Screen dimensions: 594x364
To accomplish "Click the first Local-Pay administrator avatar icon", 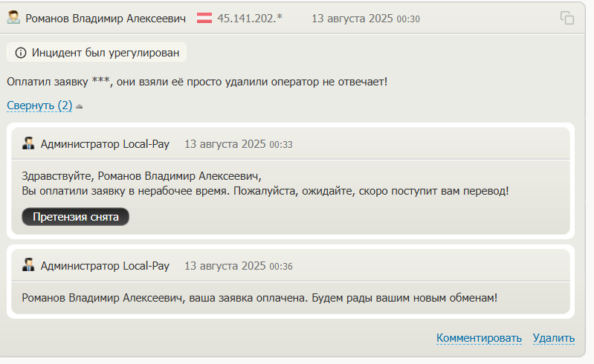I will pyautogui.click(x=29, y=143).
